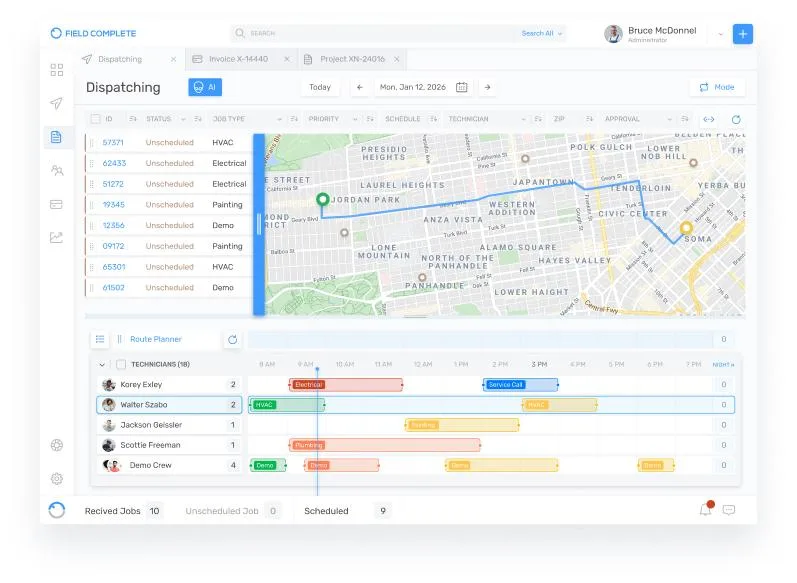Switch to the Project XN-24016 tab
Screen dimensions: 797x583
[352, 59]
